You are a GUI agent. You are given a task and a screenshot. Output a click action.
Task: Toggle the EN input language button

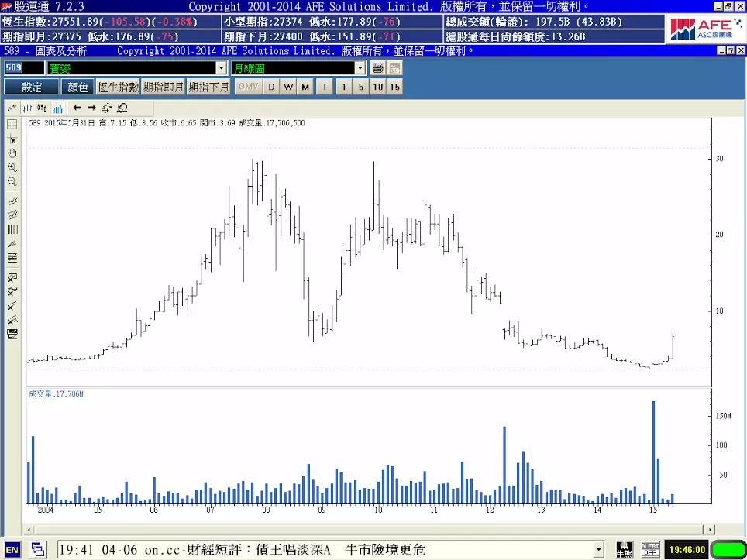pos(12,550)
